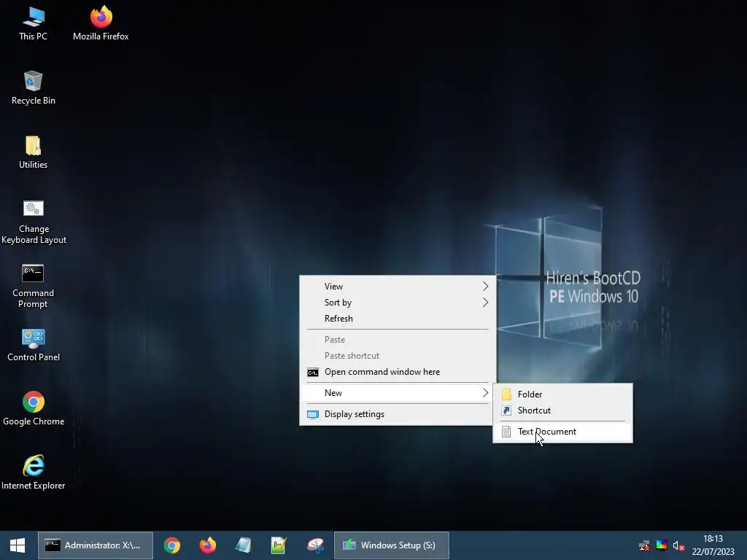
Task: Select Open command window here
Action: [398, 372]
